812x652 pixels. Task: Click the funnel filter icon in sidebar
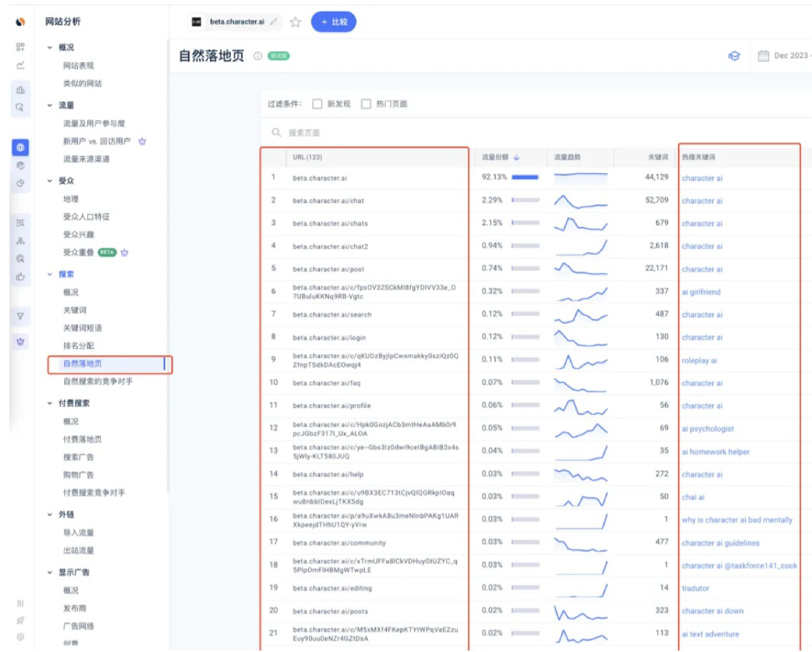click(x=20, y=316)
